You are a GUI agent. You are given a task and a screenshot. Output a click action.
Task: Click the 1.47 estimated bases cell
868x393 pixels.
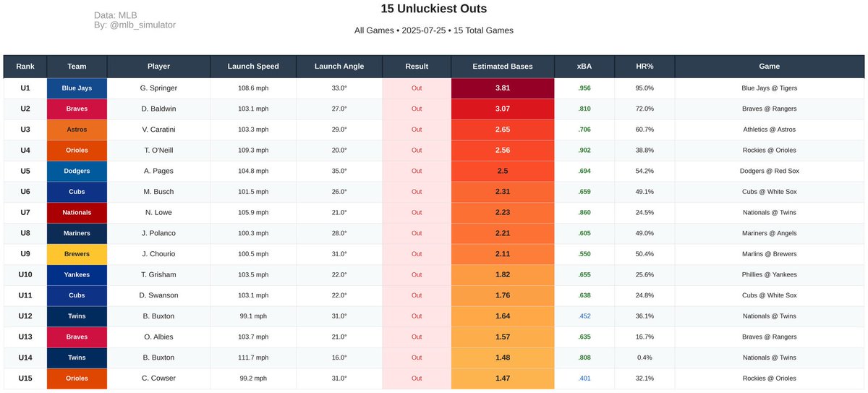coord(503,379)
